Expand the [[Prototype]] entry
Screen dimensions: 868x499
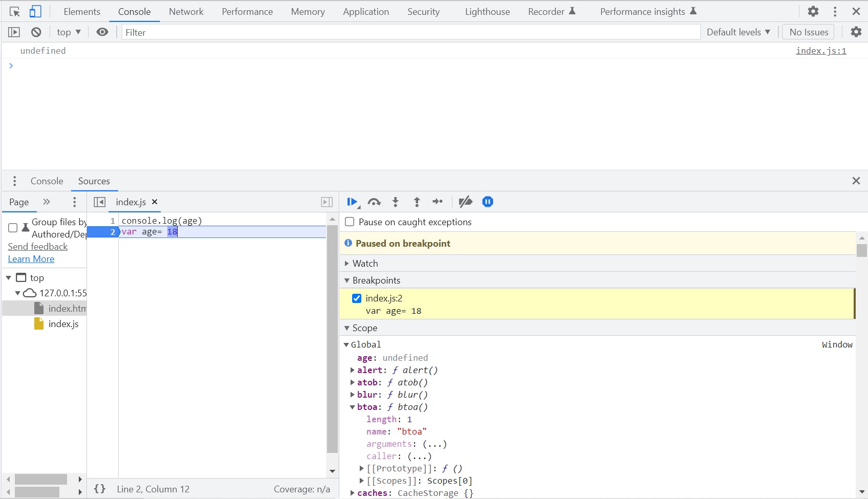361,468
